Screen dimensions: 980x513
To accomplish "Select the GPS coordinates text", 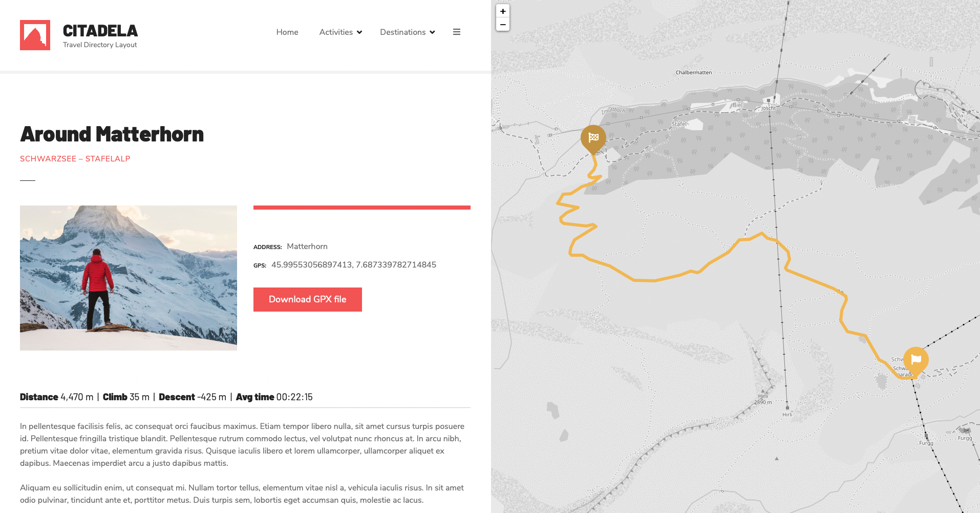I will pos(353,265).
